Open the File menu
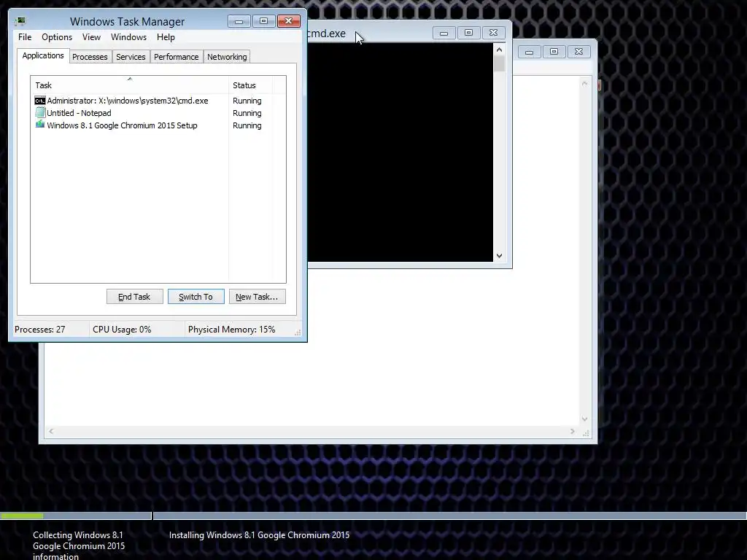The height and width of the screenshot is (560, 747). coord(25,37)
